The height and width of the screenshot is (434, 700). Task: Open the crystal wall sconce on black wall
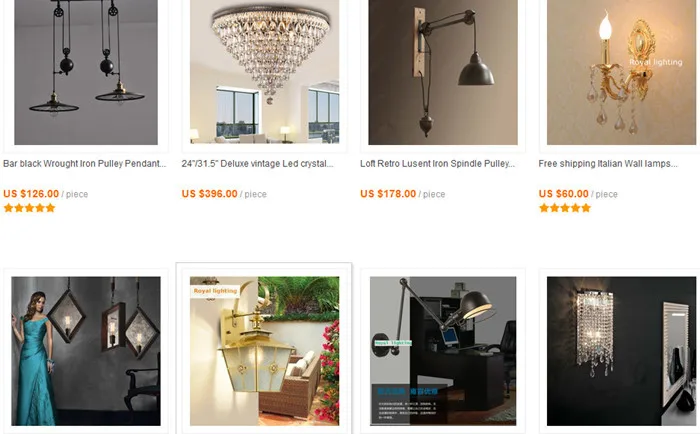click(x=621, y=351)
